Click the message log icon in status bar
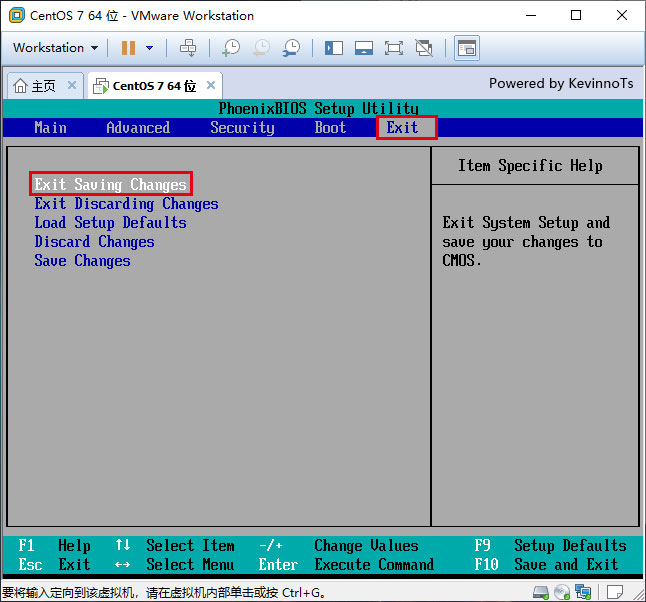This screenshot has height=602, width=646. coord(615,592)
